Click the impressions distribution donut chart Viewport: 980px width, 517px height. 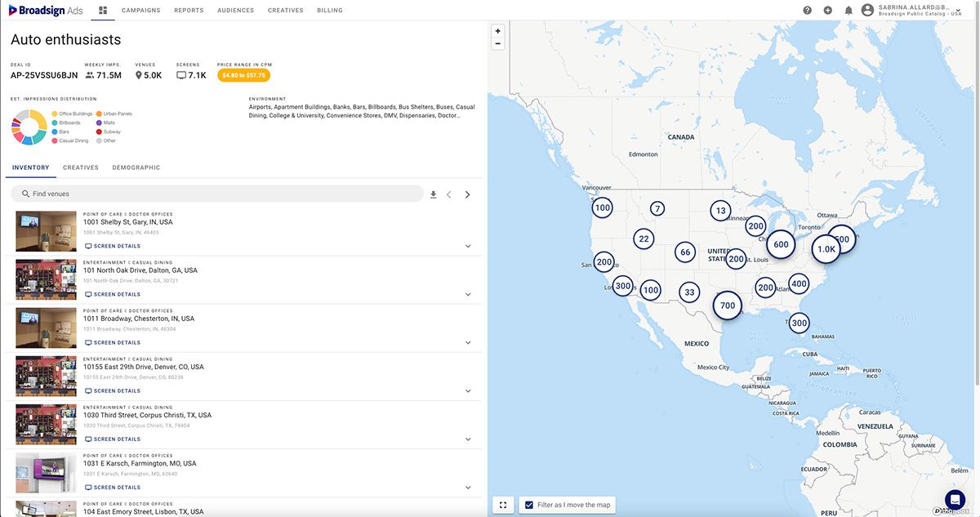pos(29,127)
